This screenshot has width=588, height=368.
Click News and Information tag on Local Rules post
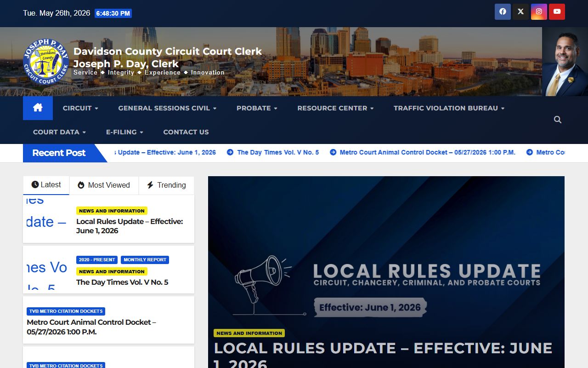pos(112,211)
